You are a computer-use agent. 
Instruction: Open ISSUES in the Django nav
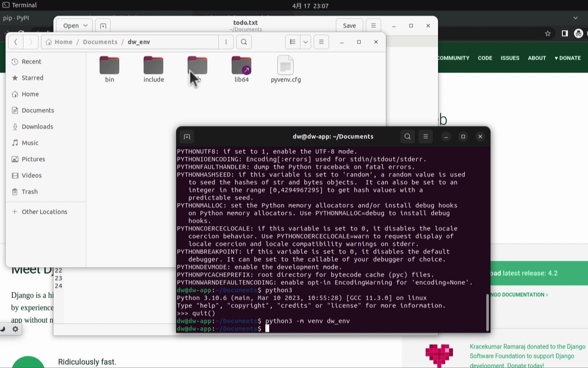coord(510,58)
